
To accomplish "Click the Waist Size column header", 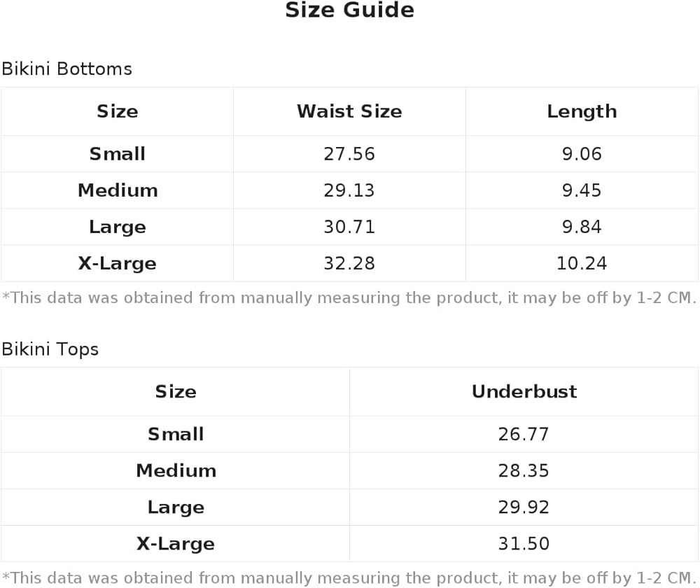I will pos(349,111).
